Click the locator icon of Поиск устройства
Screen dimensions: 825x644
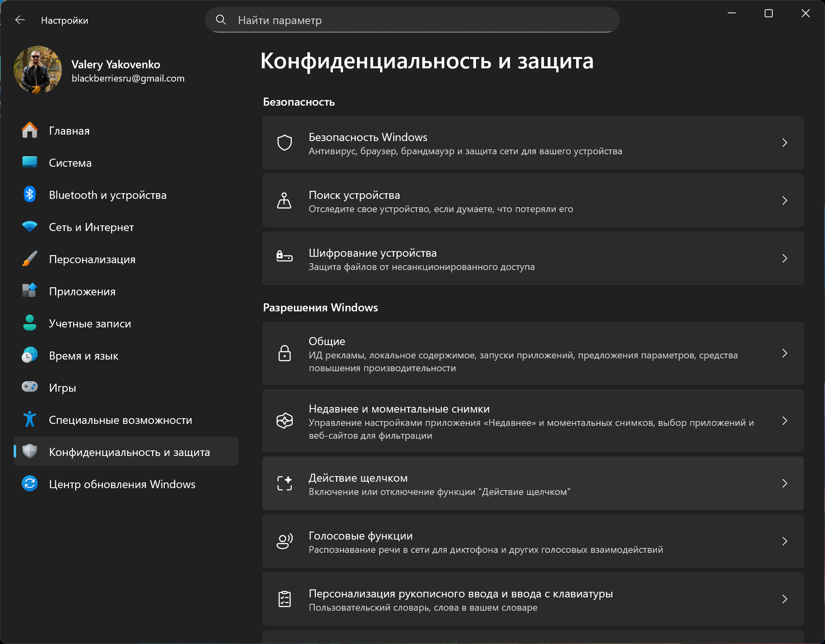point(284,200)
